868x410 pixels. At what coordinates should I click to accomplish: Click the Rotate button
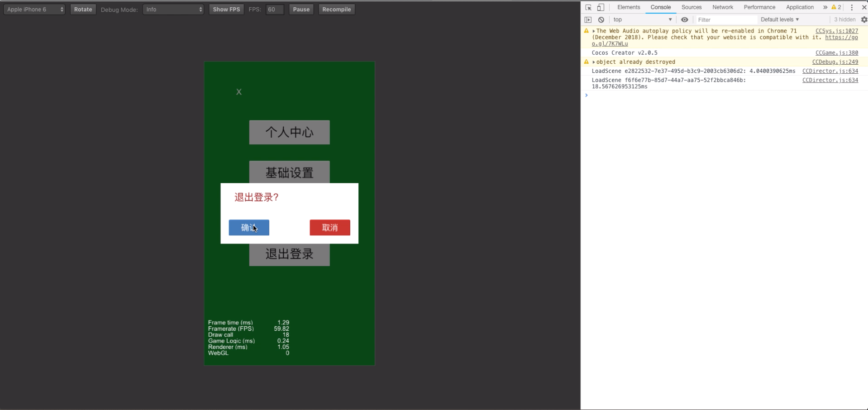point(83,9)
